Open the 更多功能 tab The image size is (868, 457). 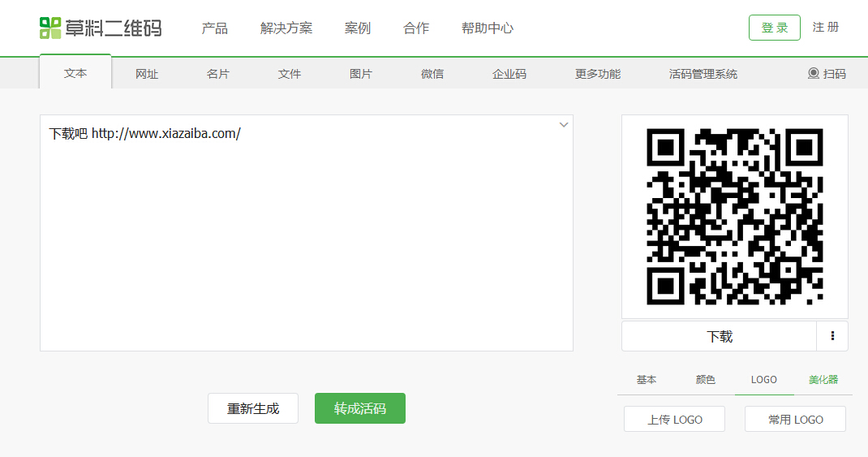(x=598, y=74)
